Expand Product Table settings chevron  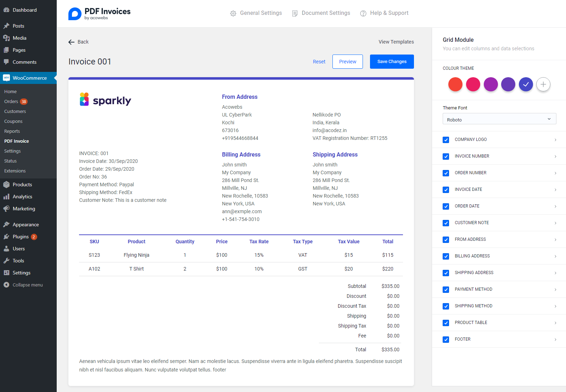coord(555,323)
